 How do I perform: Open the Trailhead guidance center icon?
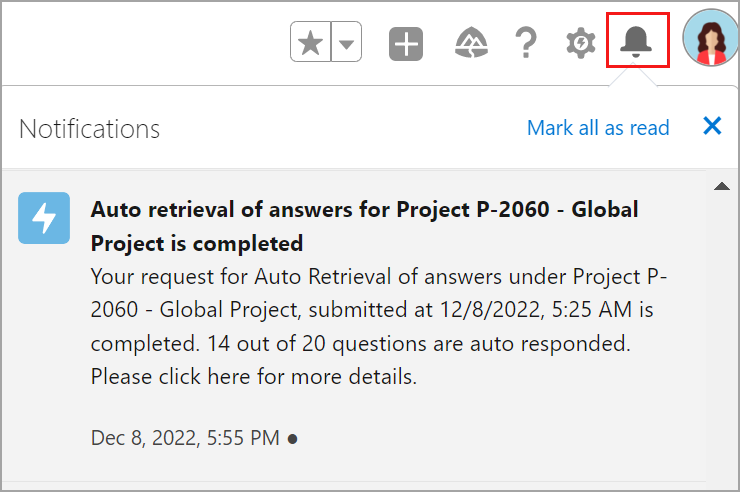471,42
